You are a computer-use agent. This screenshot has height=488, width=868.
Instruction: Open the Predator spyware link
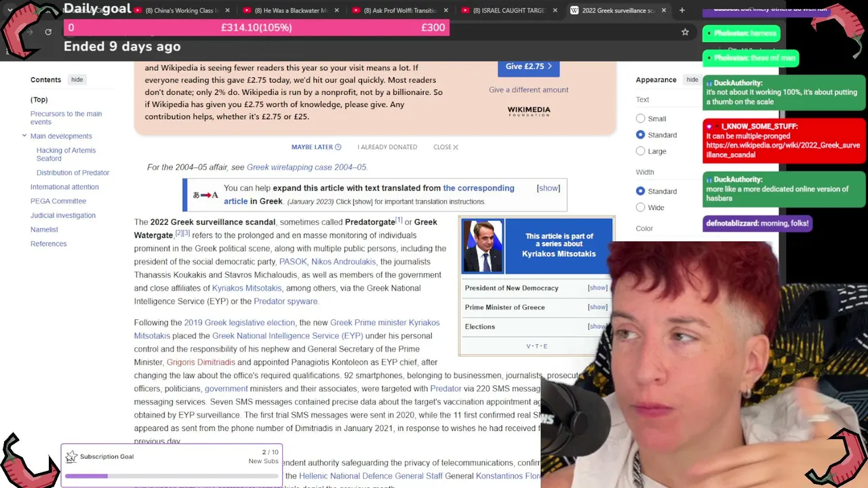tap(285, 302)
